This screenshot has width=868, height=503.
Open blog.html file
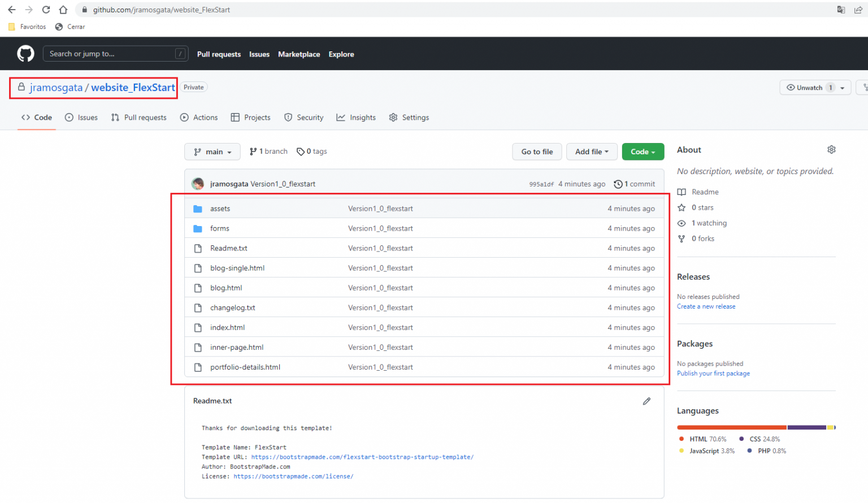coord(226,288)
